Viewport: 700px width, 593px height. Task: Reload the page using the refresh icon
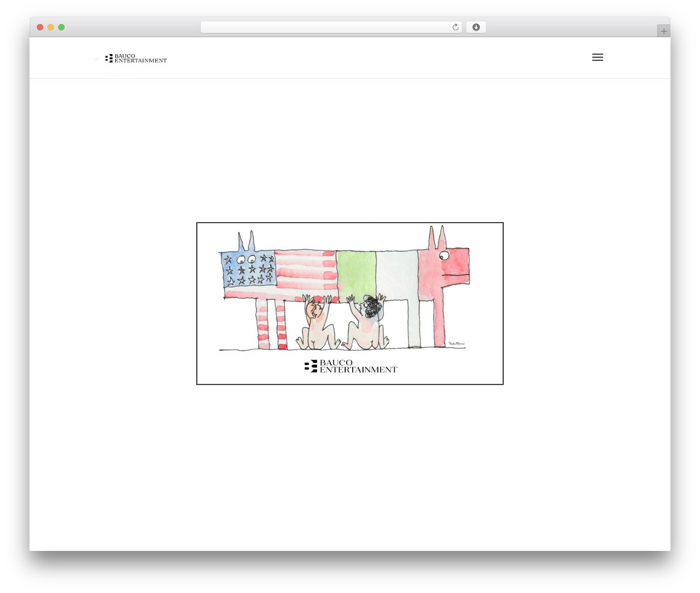[456, 27]
